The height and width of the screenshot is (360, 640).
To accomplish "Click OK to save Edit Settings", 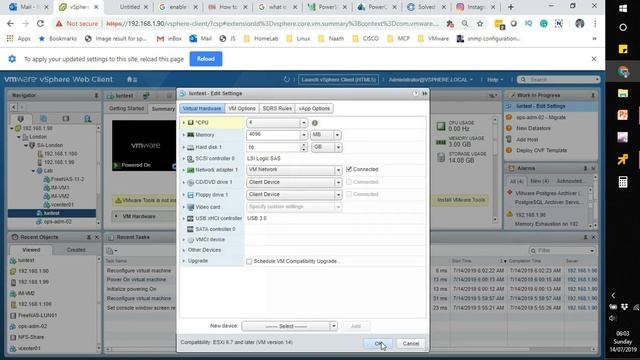I will tap(378, 344).
